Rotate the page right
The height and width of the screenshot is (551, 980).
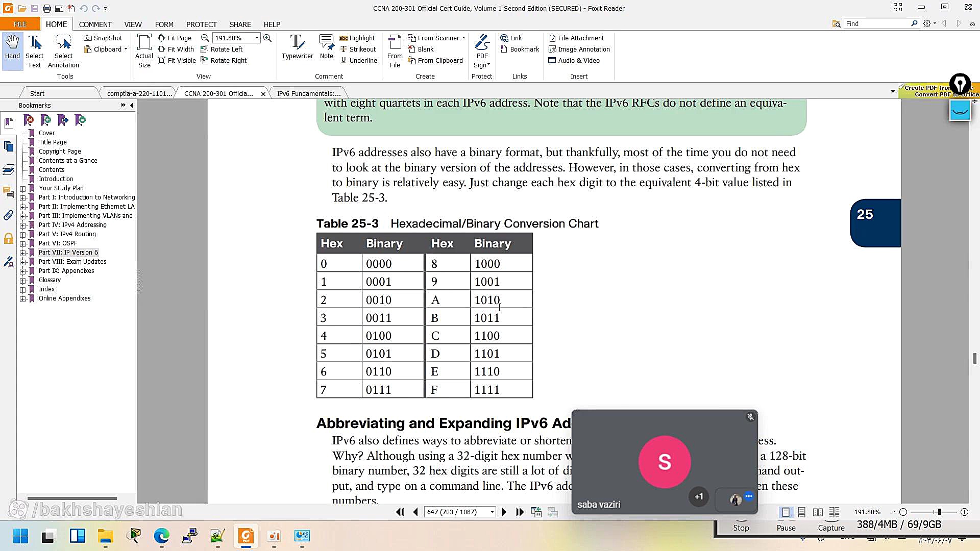224,60
